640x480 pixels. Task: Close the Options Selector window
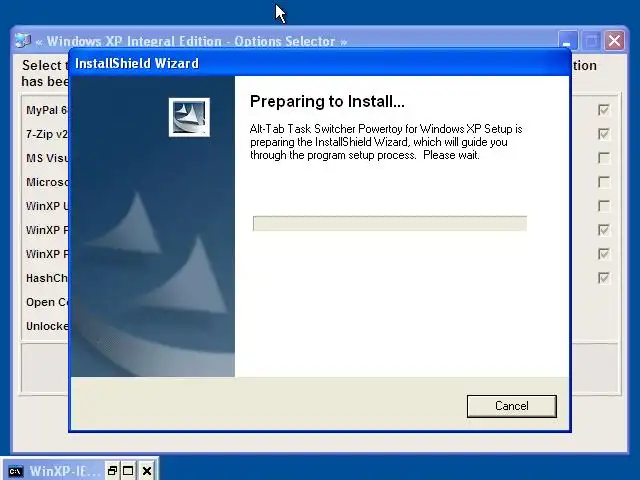615,41
